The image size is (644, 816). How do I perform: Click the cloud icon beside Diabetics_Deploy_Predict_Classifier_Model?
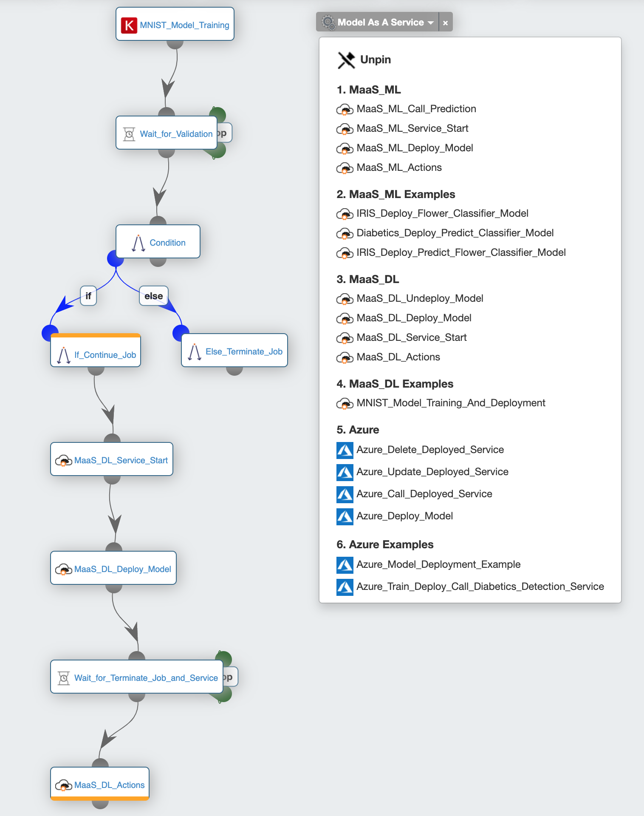point(345,234)
